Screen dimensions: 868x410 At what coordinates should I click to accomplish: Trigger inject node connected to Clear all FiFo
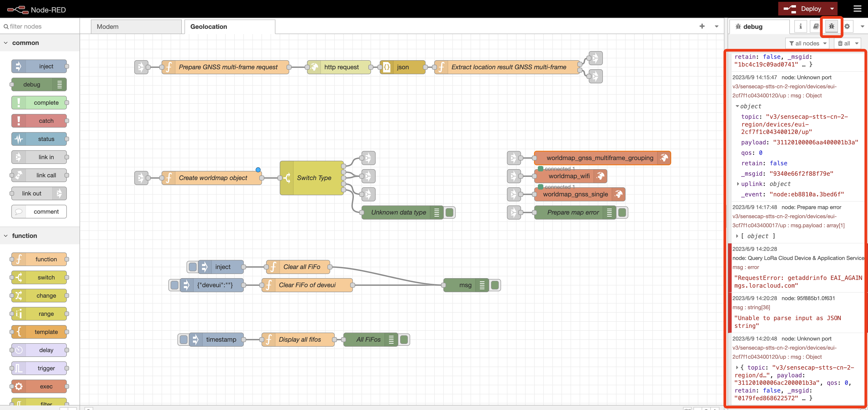(x=192, y=267)
